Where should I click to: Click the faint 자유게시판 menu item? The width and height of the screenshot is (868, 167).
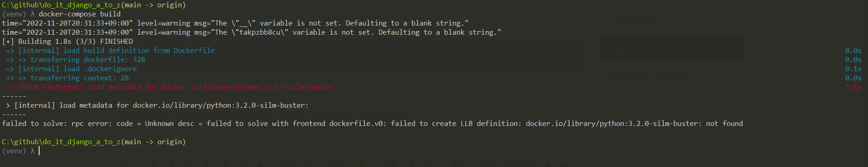point(634,20)
